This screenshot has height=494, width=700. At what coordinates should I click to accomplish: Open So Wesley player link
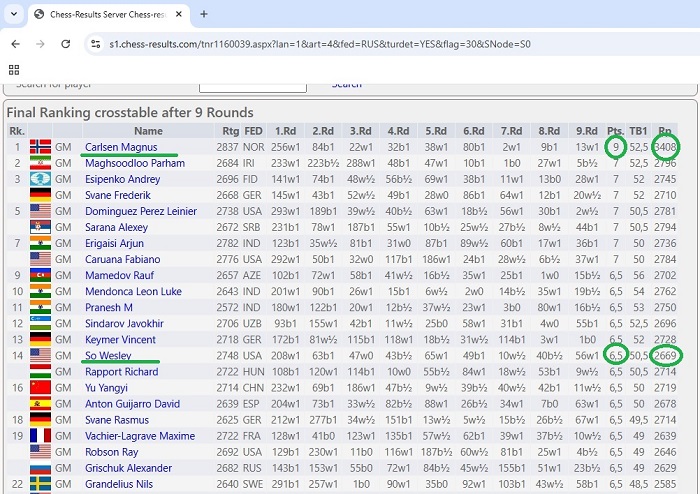point(109,356)
